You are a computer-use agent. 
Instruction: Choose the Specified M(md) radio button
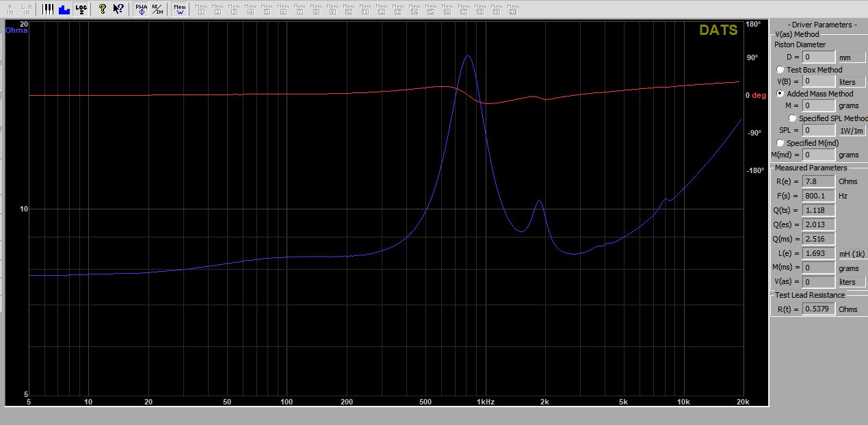pos(780,142)
